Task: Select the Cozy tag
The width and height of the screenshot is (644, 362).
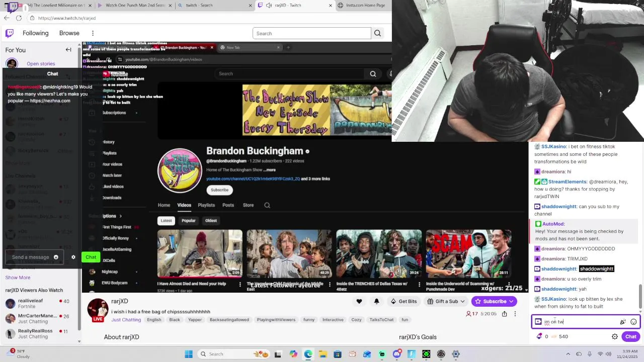Action: (356, 320)
